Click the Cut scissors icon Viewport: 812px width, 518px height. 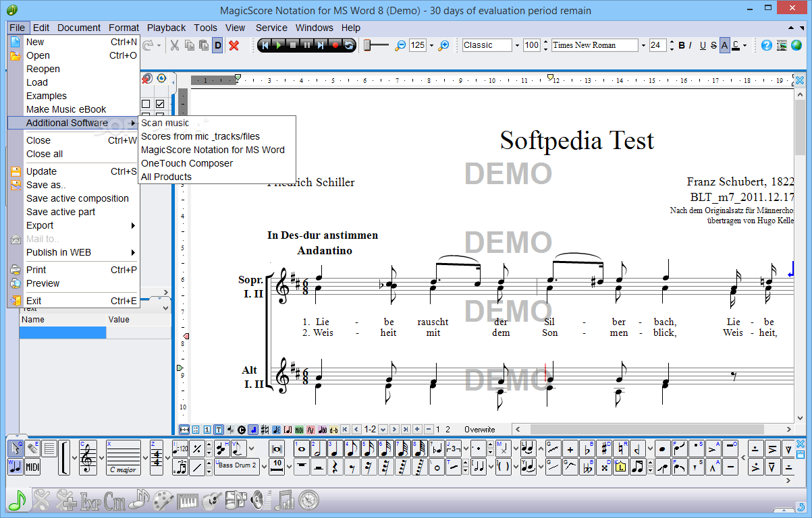point(175,45)
